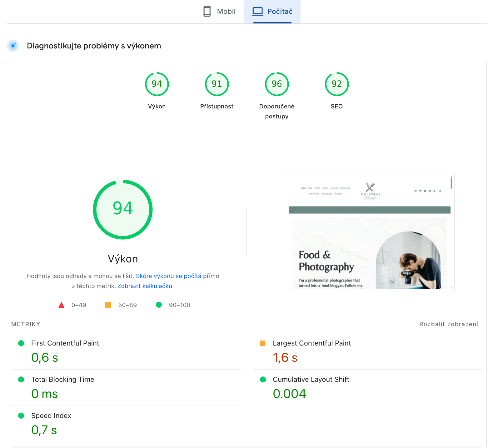Click the phone icon in Mobil tab
The image size is (493, 448).
tap(207, 11)
